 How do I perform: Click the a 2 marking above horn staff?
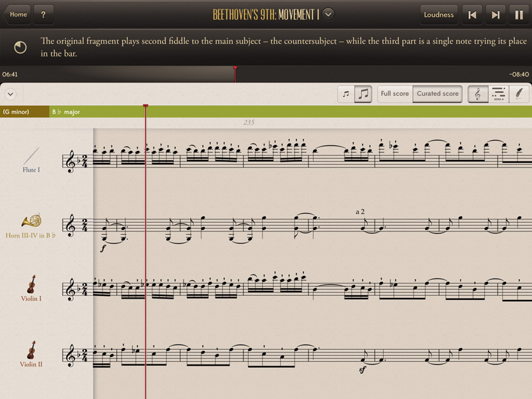(x=360, y=211)
